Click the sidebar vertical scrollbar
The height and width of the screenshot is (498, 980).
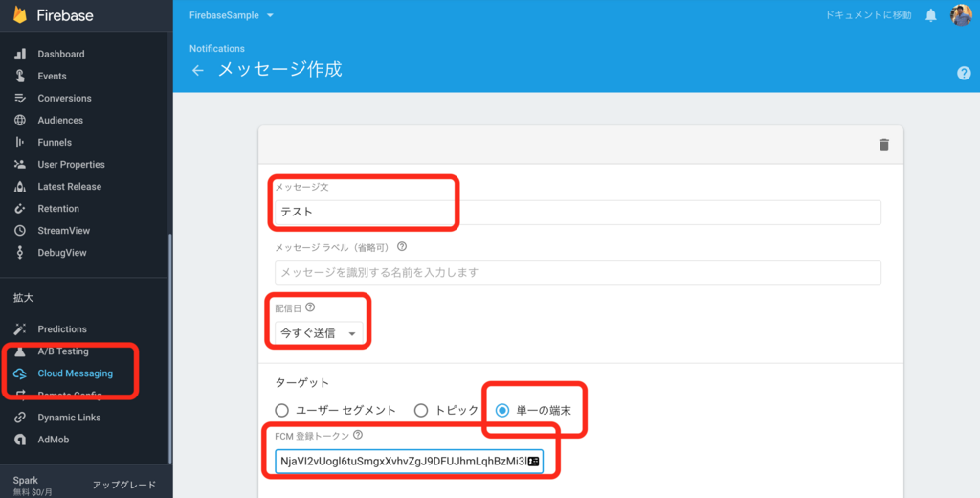170,351
